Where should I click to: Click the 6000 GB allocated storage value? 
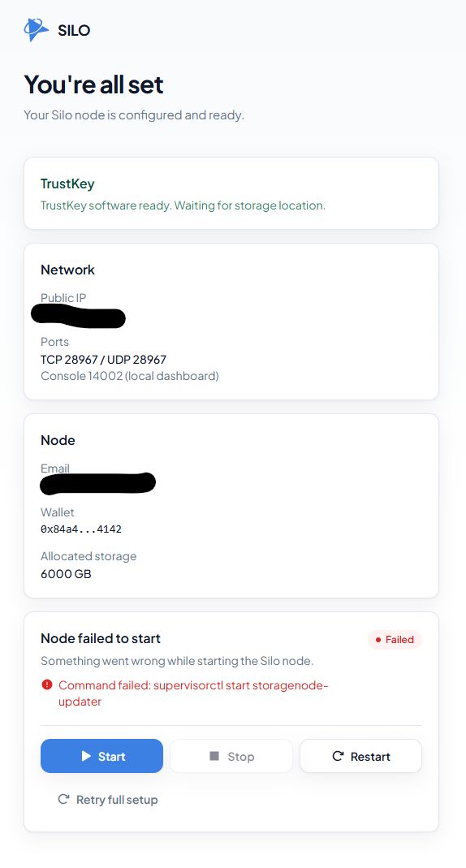tap(66, 573)
